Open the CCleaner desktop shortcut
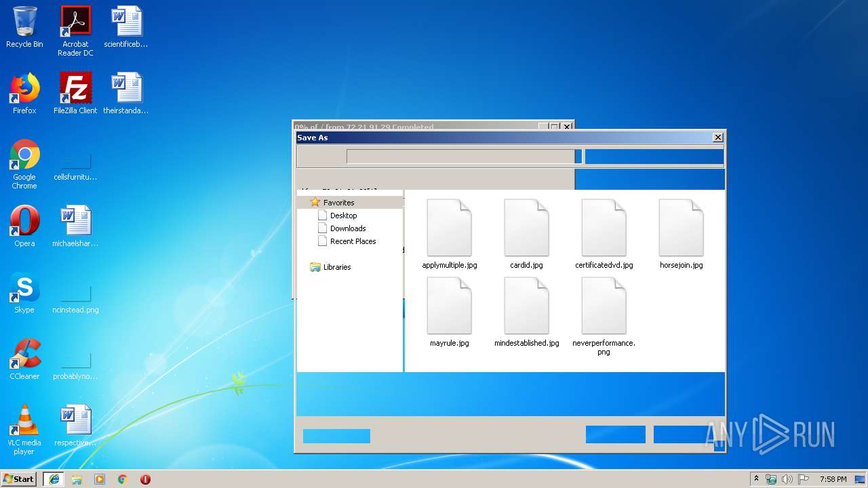 point(24,359)
